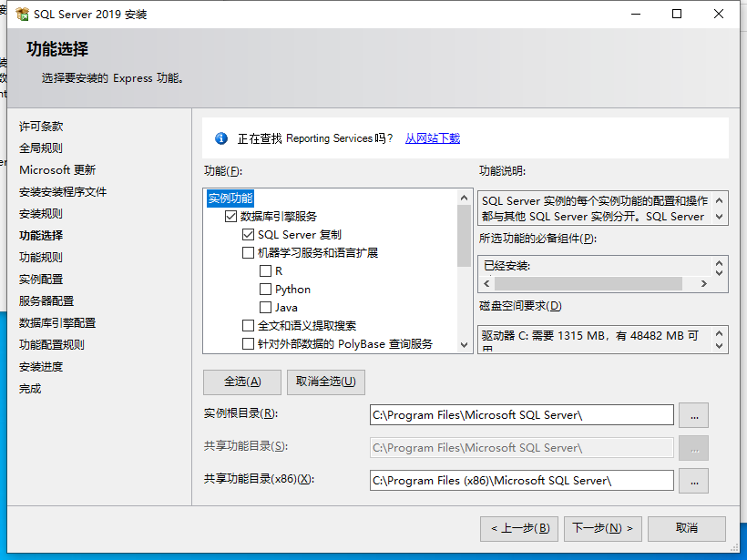The width and height of the screenshot is (747, 560).
Task: Select 功能选择 step in sidebar
Action: 41,236
